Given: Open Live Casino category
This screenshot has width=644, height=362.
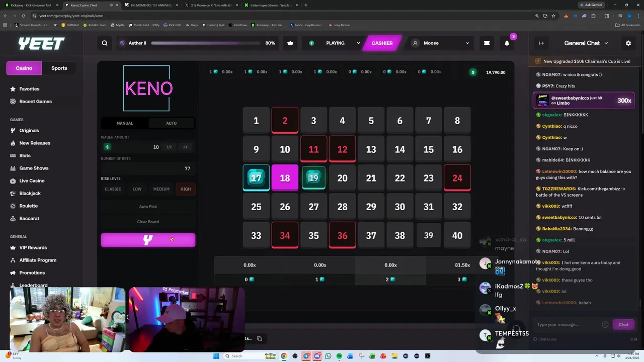Looking at the screenshot, I should click(x=32, y=181).
